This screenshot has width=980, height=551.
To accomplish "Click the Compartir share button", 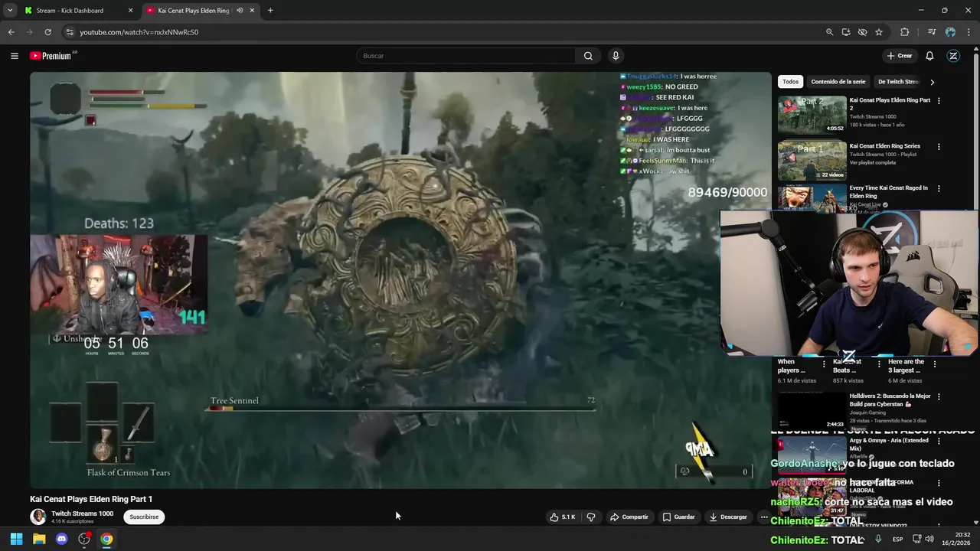I will (x=629, y=517).
